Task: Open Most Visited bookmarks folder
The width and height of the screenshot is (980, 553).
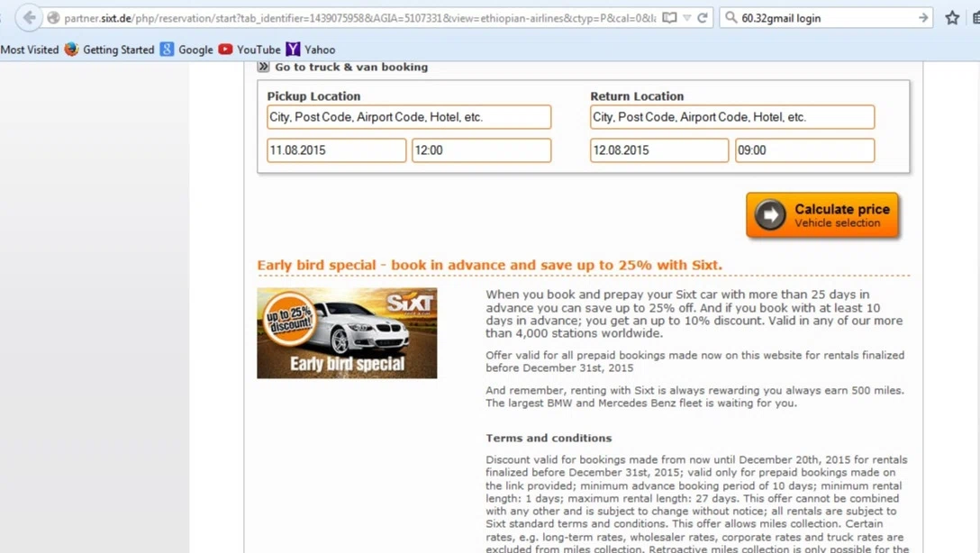Action: [30, 50]
